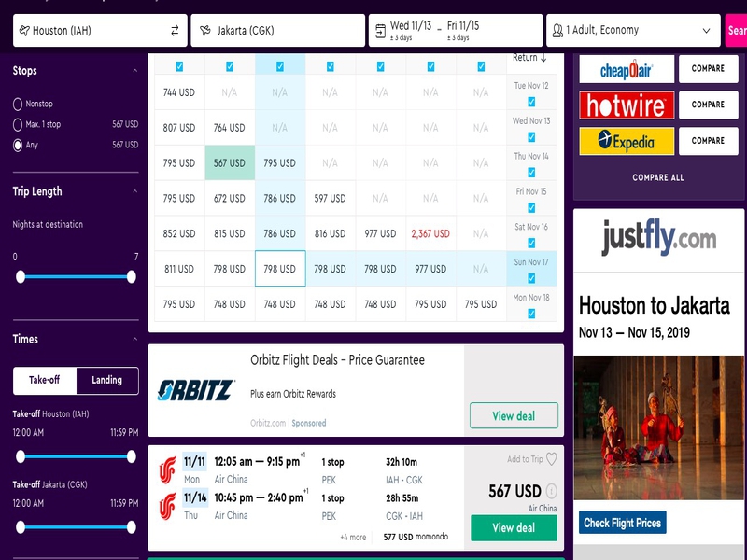747x560 pixels.
Task: Click the Air China logo on 11/11 flight
Action: tap(167, 470)
